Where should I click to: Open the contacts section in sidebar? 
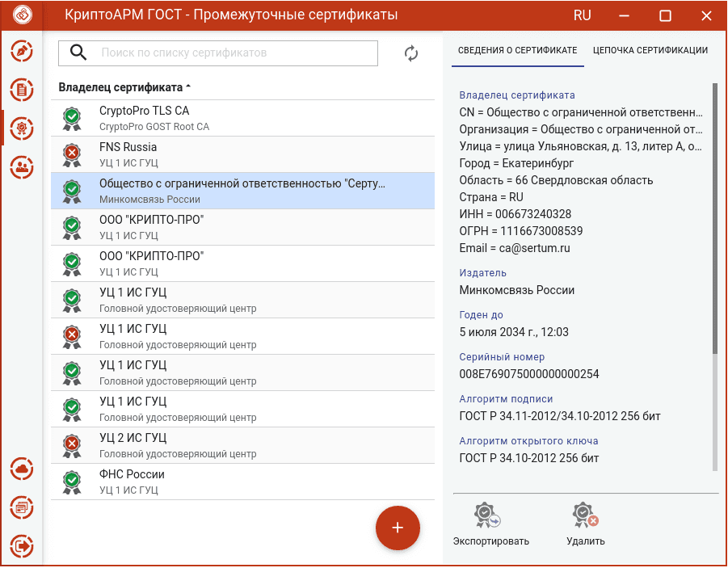click(22, 166)
